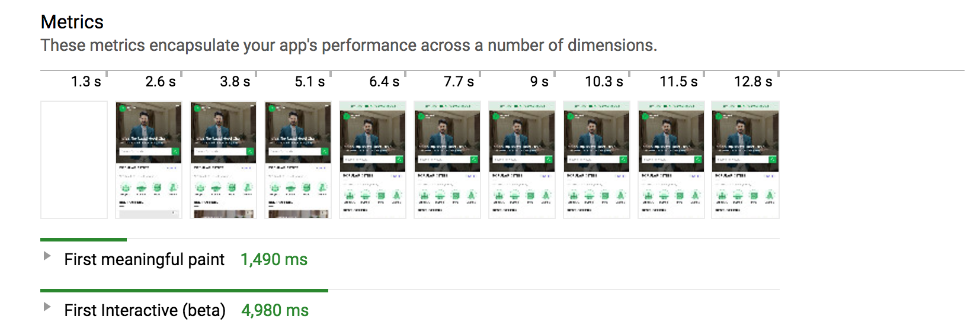Click the First Interactive green progress bar
The width and height of the screenshot is (980, 335).
tap(184, 291)
